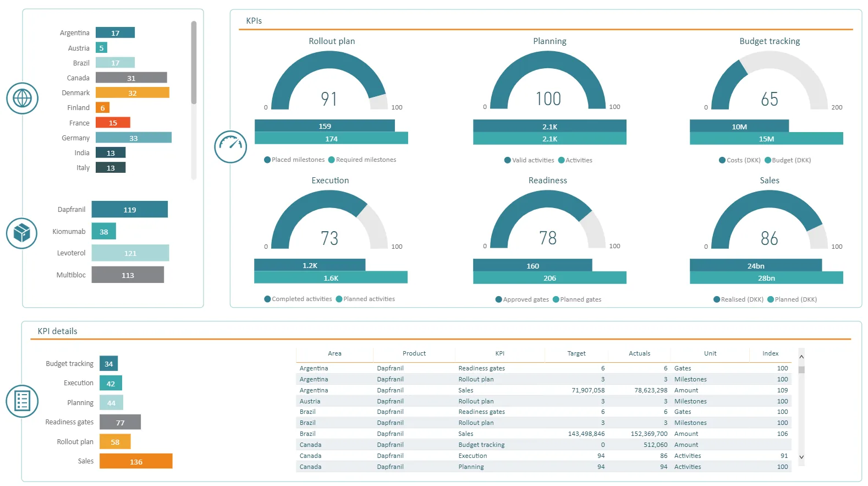Viewport: 868px width, 486px height.
Task: Select the Planning KPI detail bar showing 44
Action: point(111,402)
